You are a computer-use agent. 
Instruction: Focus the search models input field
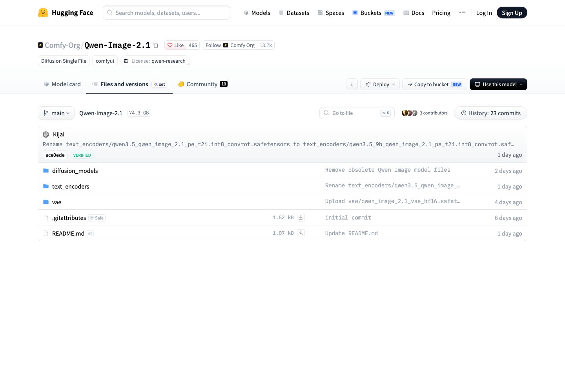(166, 13)
